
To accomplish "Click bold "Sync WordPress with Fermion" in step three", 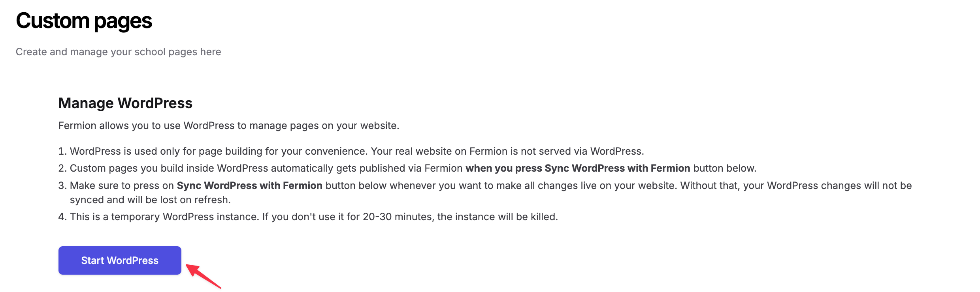I will pos(249,185).
